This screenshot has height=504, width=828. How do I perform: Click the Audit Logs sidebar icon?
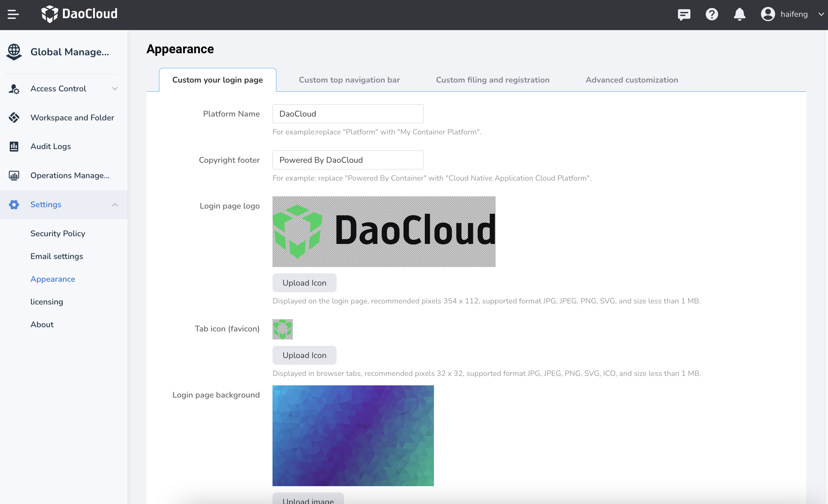(x=14, y=146)
